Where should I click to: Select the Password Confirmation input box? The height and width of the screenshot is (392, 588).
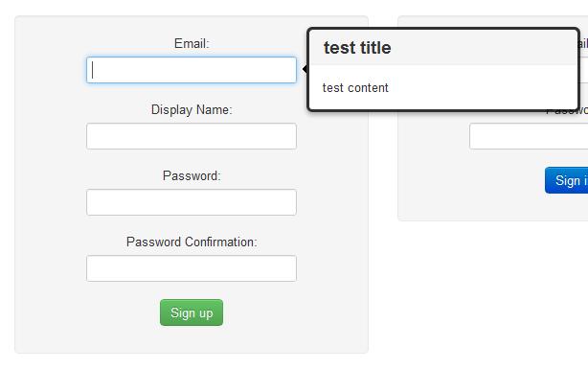192,268
